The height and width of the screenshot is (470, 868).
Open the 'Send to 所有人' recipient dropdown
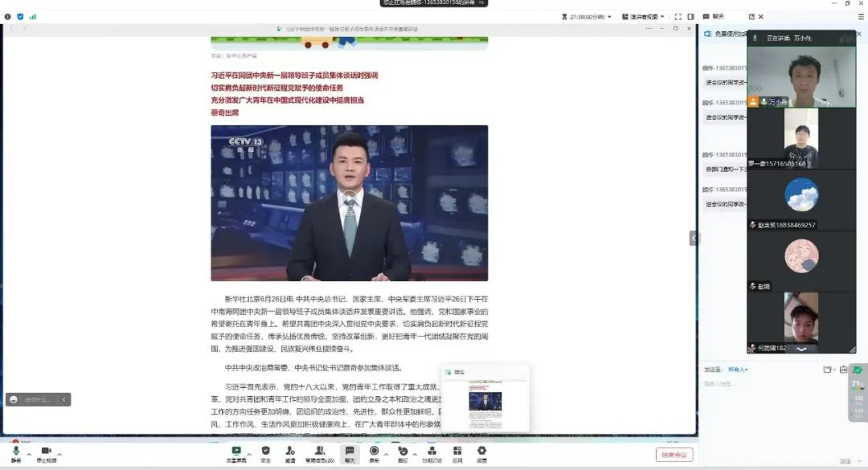click(737, 370)
